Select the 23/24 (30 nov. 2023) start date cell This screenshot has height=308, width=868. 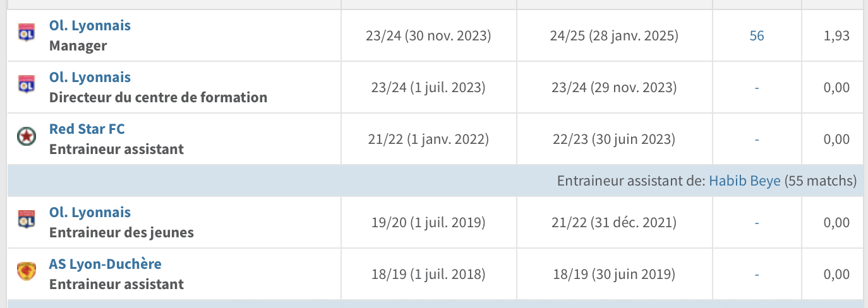click(428, 36)
